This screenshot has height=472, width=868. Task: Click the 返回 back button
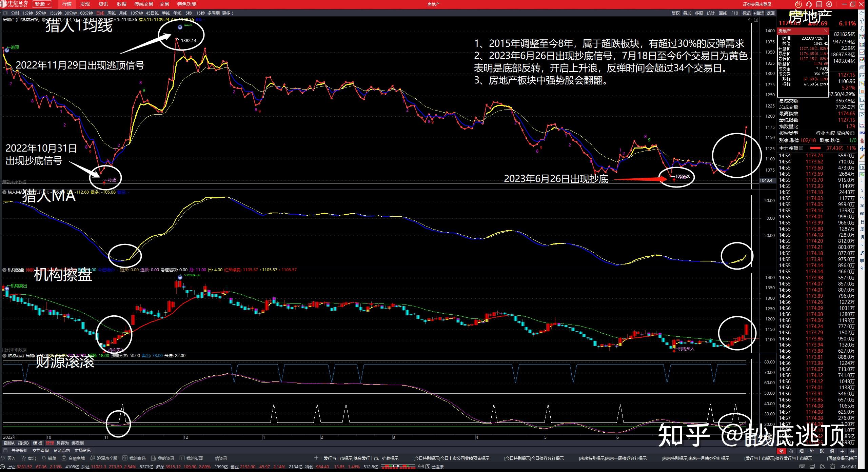coord(771,13)
